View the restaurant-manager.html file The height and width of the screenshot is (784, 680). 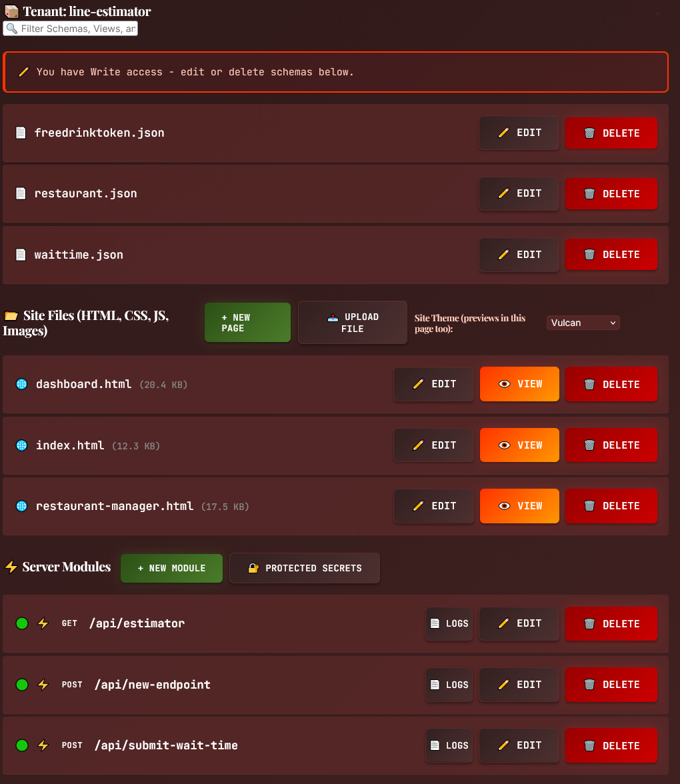tap(519, 506)
